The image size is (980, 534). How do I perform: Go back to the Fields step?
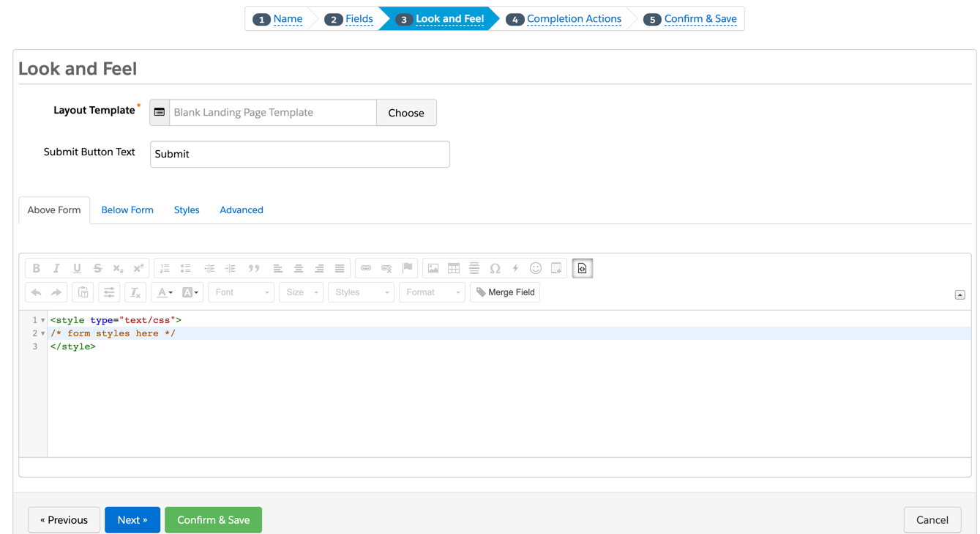pyautogui.click(x=358, y=18)
